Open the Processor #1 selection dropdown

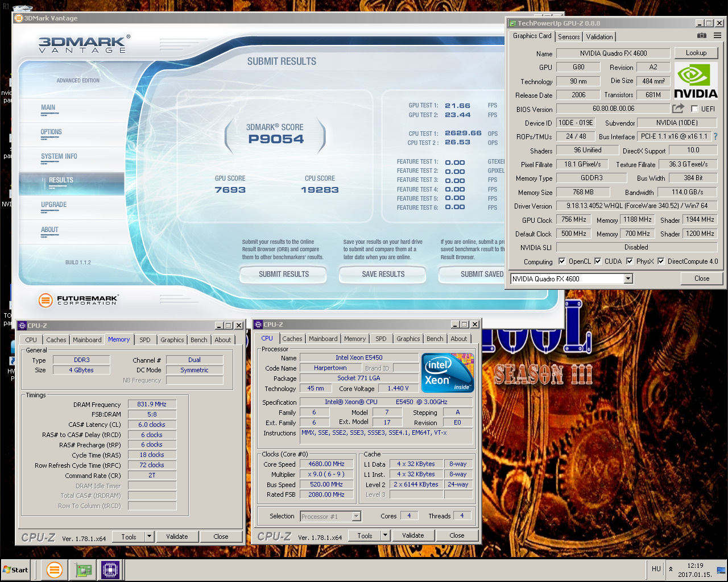(x=356, y=516)
